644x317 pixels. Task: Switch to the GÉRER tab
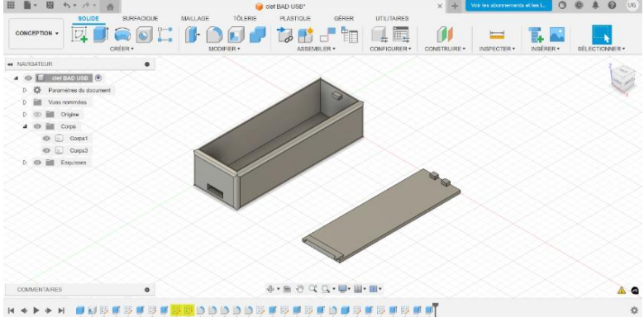[x=344, y=18]
